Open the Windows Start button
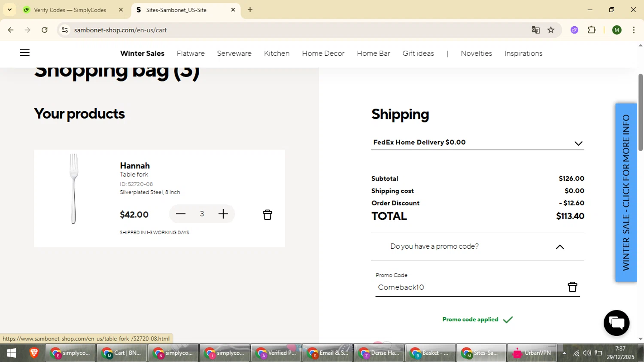The width and height of the screenshot is (644, 362). pyautogui.click(x=12, y=353)
